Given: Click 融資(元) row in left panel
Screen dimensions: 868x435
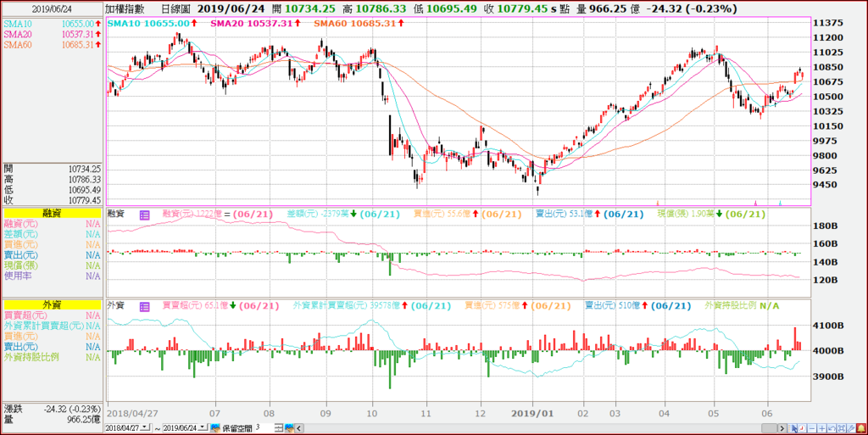Looking at the screenshot, I should [x=52, y=224].
